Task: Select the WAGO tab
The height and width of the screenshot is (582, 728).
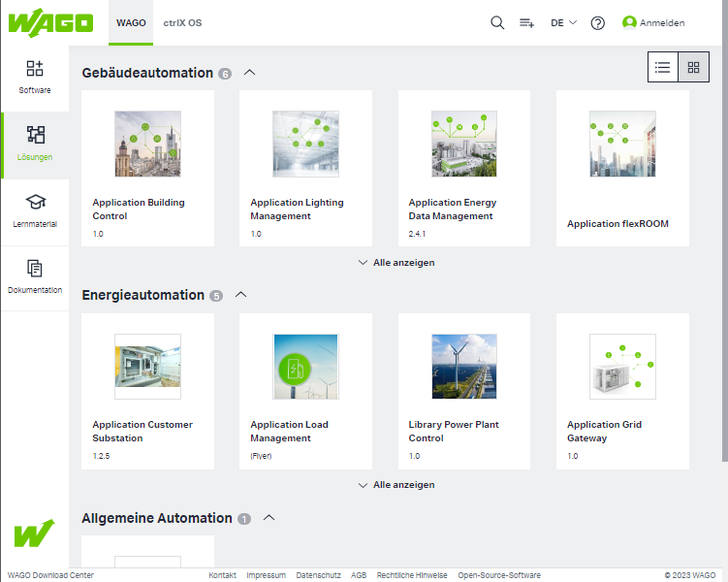Action: (131, 22)
